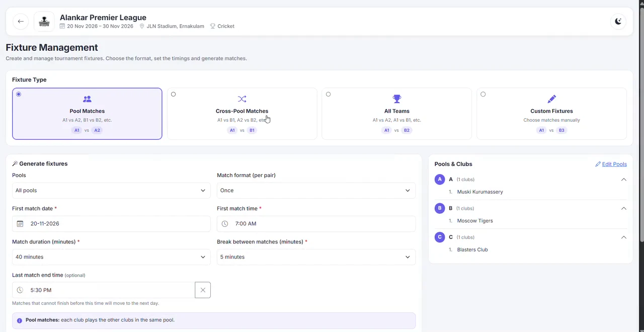Image resolution: width=644 pixels, height=332 pixels.
Task: Click the Cross-Pool shuffle icon
Action: point(242,99)
